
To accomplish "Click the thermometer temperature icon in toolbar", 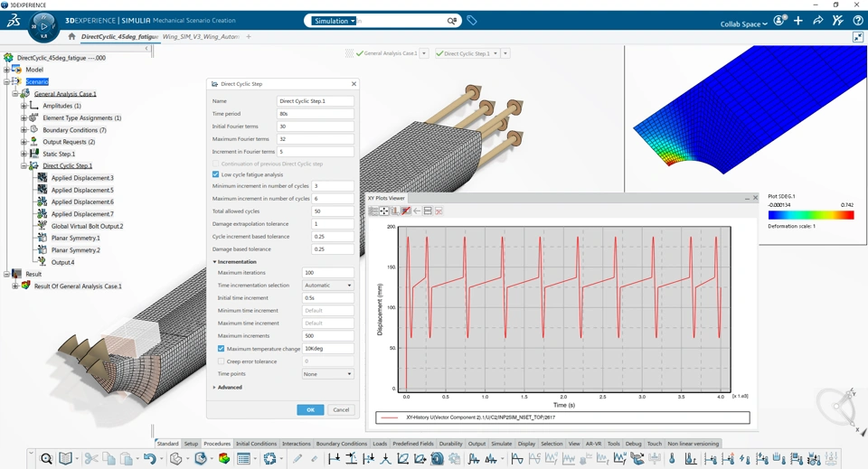I will point(672,458).
